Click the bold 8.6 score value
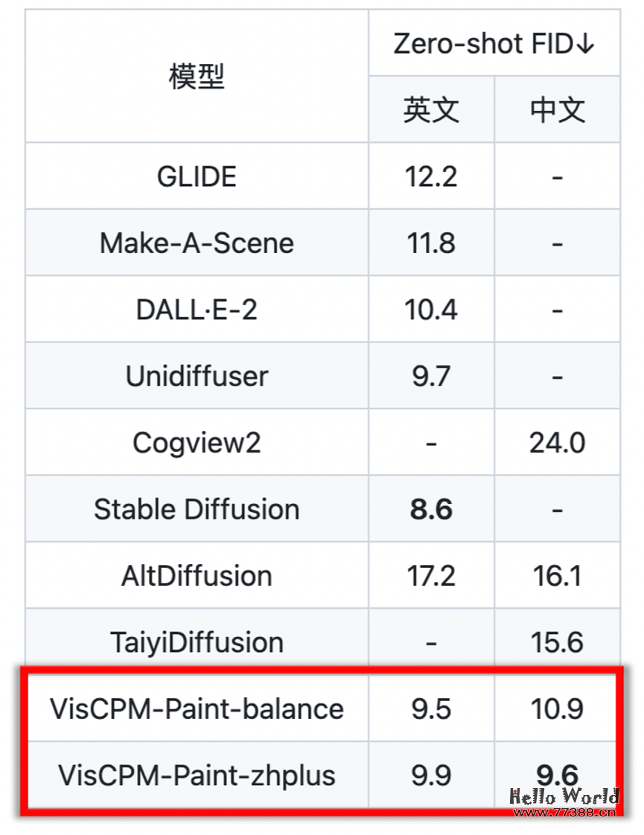Screen dimensions: 644x835 [431, 510]
